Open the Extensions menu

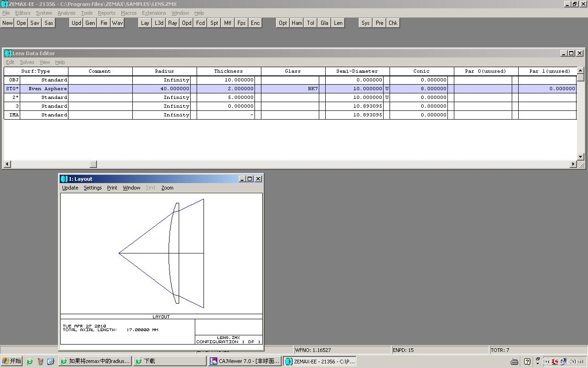[154, 13]
